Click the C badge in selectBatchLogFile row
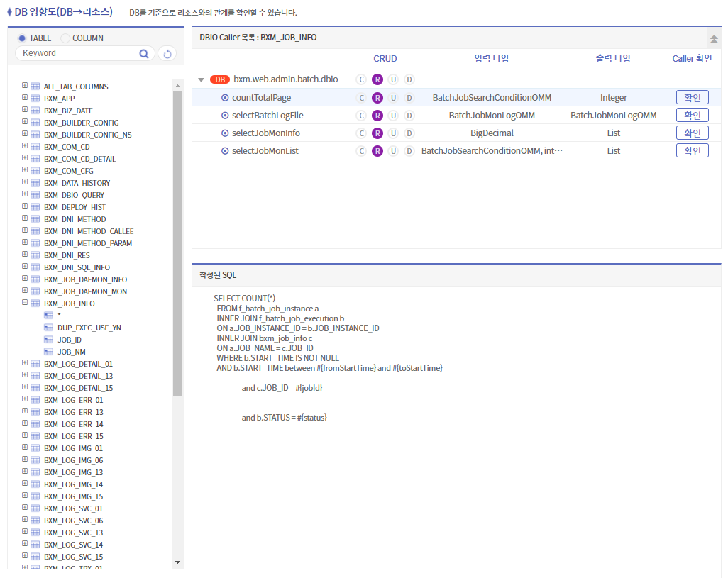This screenshot has height=578, width=728. (x=361, y=116)
